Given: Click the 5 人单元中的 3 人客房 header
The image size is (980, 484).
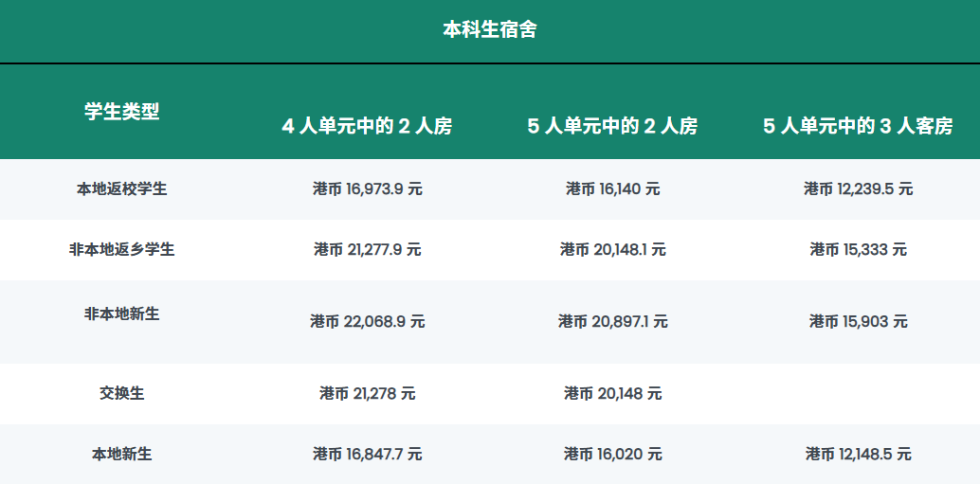Looking at the screenshot, I should (858, 126).
